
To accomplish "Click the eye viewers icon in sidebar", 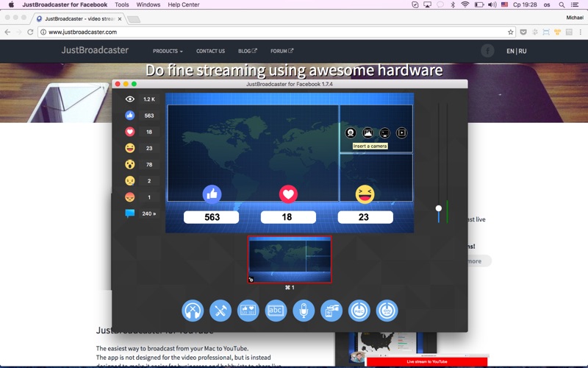I will [x=130, y=99].
